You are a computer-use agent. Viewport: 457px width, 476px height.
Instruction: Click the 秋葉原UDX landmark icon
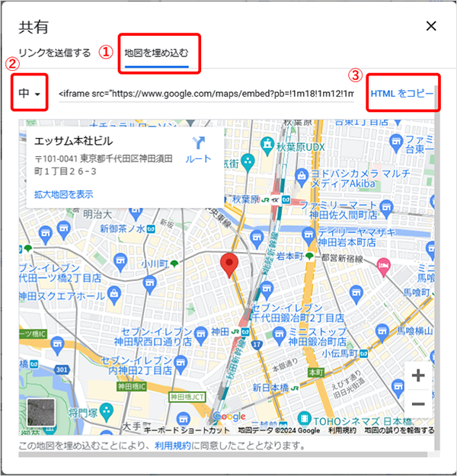click(267, 146)
